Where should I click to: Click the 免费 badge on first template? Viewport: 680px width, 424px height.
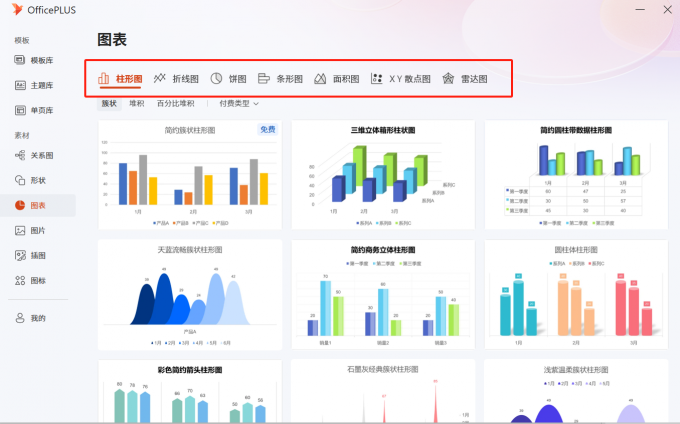point(268,130)
